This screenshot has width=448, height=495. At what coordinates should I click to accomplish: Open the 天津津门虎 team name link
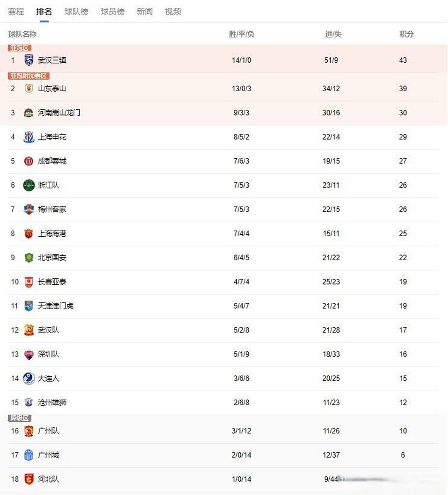55,306
